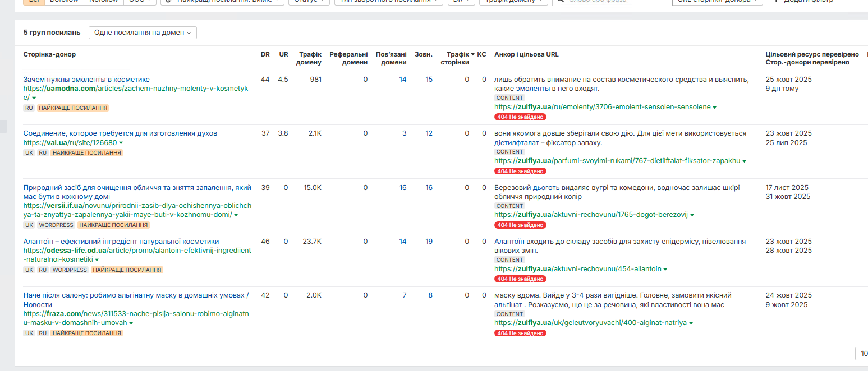Open zulfiya.ua alginat-natriya target URL
This screenshot has height=371, width=868.
[590, 323]
